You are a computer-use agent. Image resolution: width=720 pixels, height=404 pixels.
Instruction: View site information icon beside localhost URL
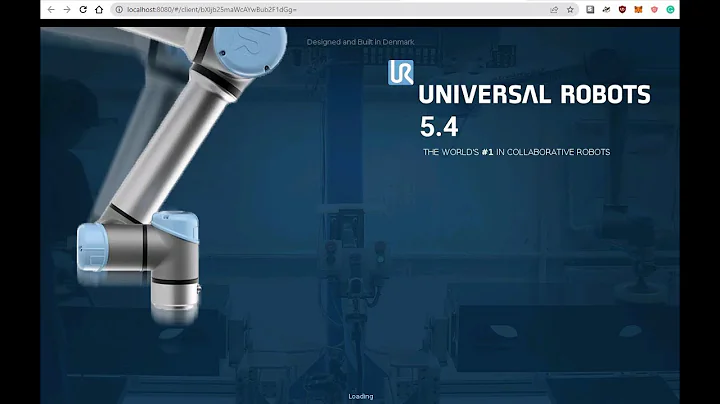click(119, 10)
